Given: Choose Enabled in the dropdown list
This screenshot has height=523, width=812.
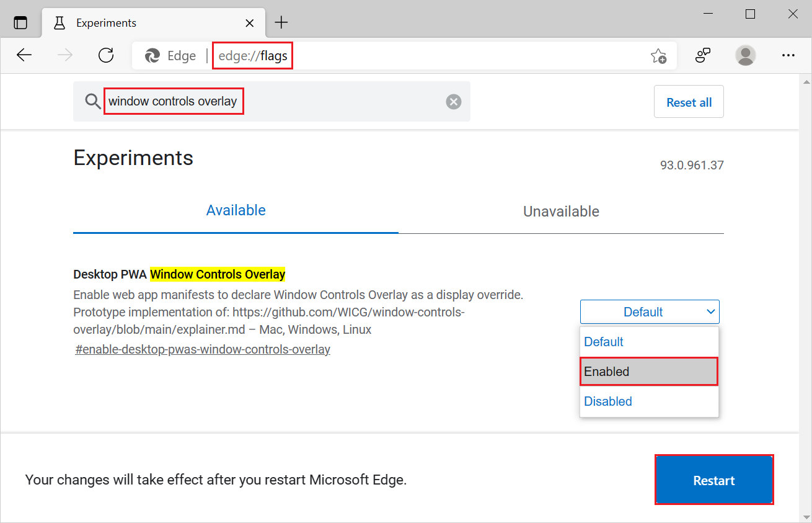Looking at the screenshot, I should pos(649,372).
